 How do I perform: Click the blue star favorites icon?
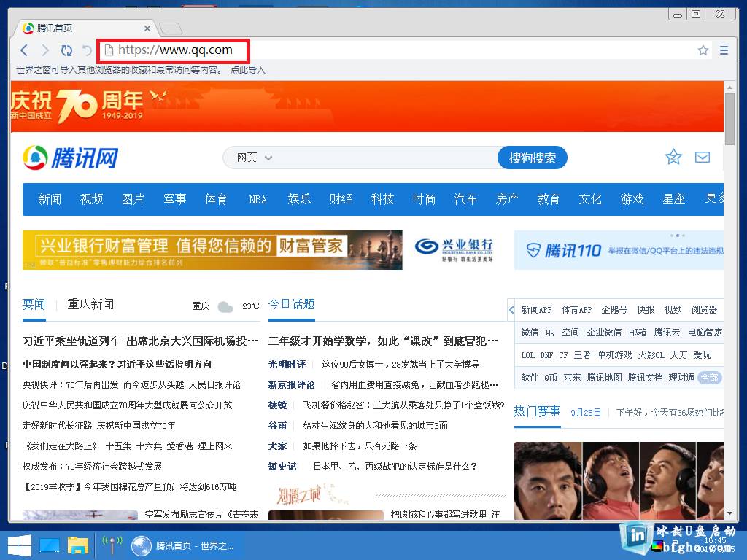pyautogui.click(x=673, y=157)
